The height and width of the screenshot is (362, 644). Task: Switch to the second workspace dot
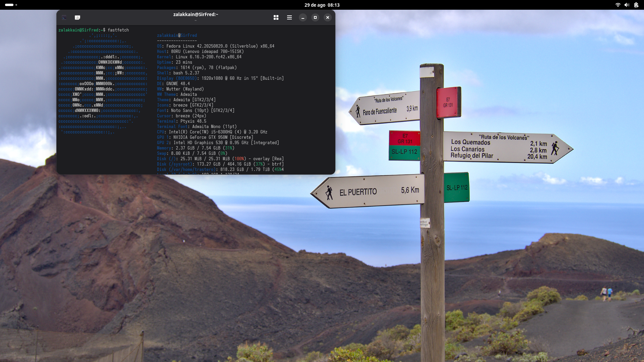[16, 5]
